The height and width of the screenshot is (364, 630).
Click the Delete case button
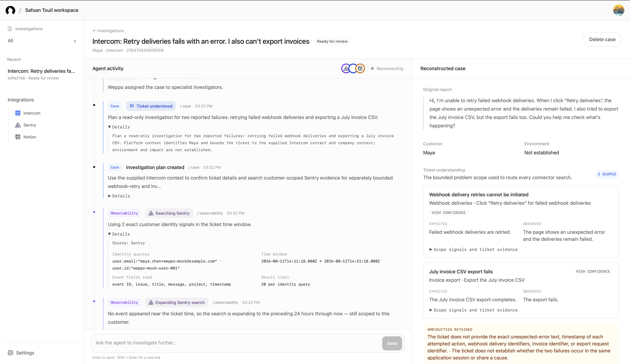coord(602,40)
